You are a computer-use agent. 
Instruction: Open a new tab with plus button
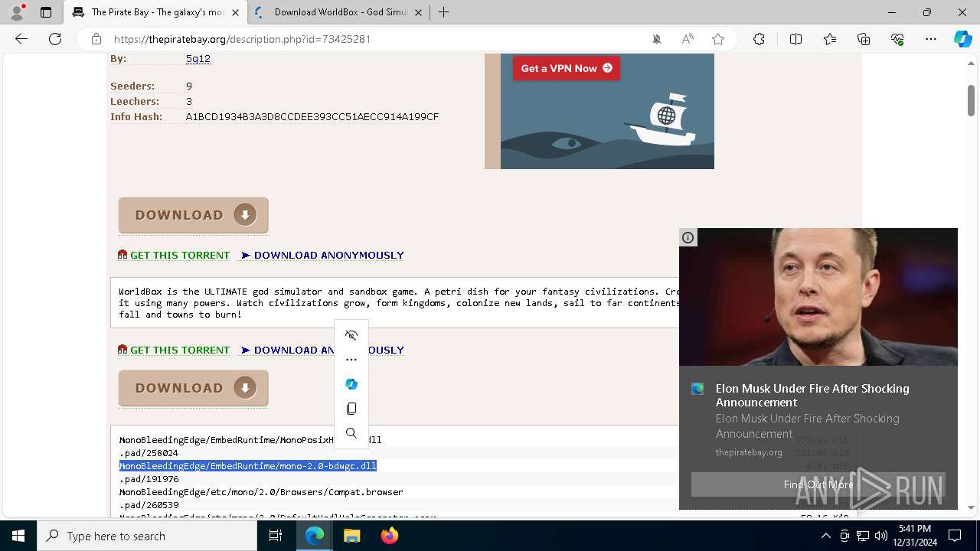click(x=443, y=12)
